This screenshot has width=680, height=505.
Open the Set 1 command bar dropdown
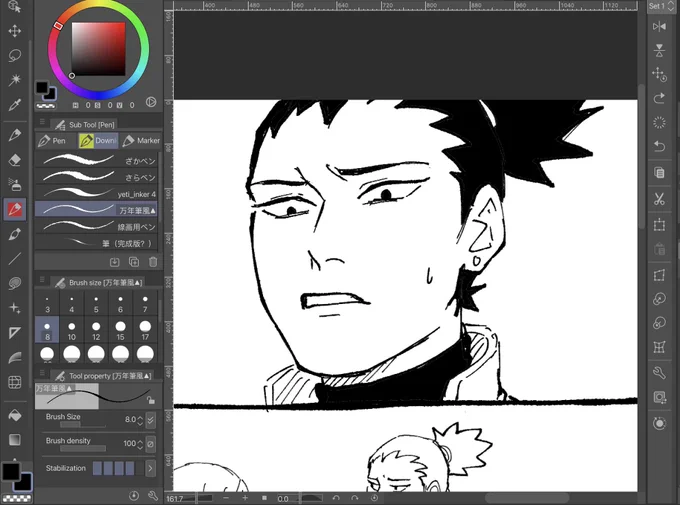pos(662,6)
